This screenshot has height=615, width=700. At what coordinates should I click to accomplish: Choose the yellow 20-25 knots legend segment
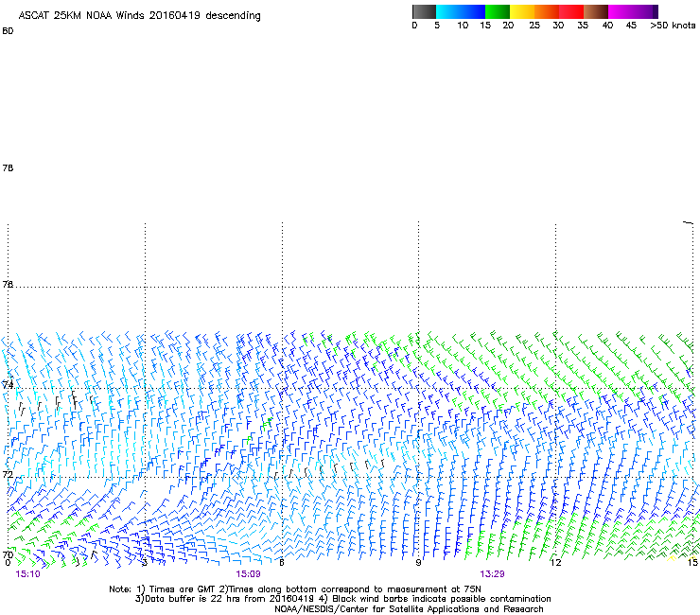[522, 11]
